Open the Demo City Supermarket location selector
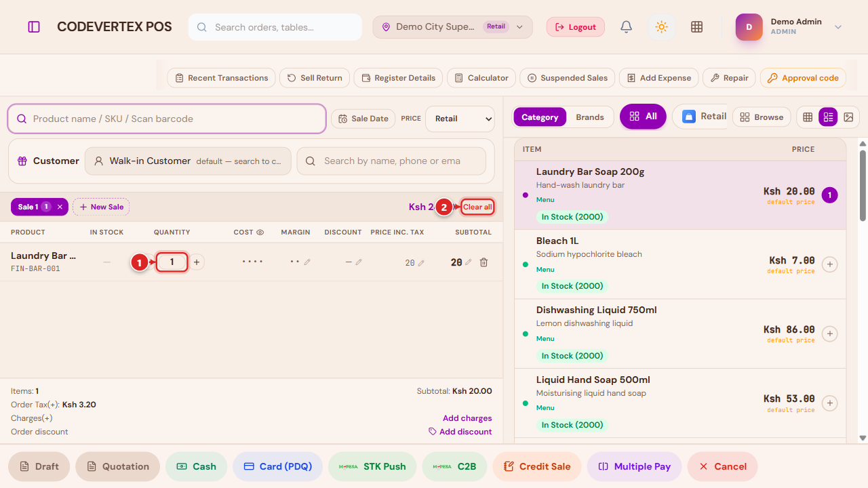 coord(452,27)
